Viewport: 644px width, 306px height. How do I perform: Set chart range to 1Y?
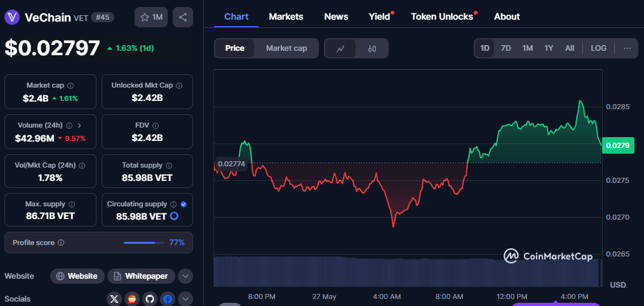[x=549, y=48]
